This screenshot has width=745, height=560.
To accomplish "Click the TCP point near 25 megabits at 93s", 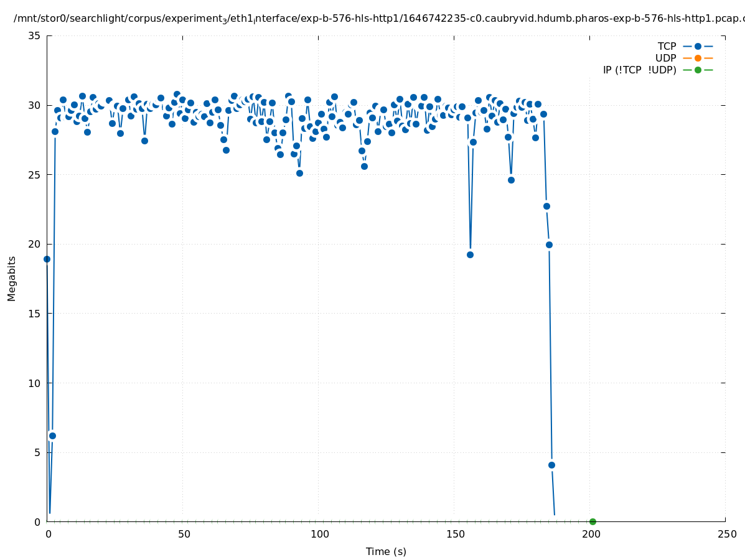I will tap(299, 173).
